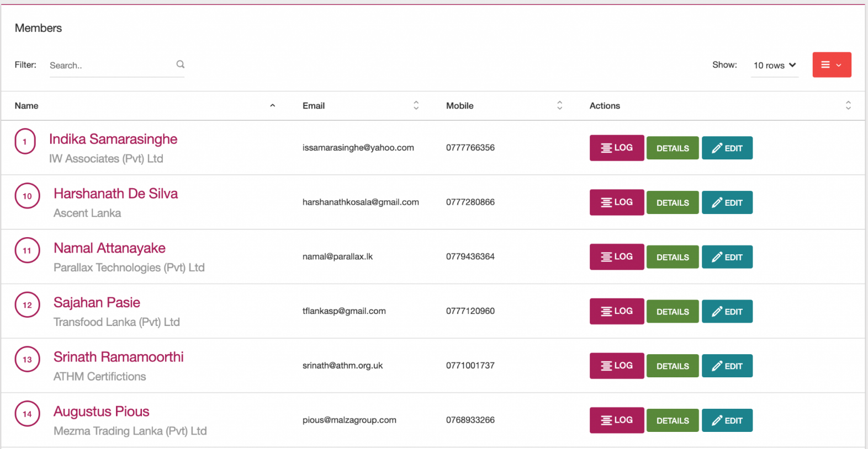Open Namal Attanayake member profile
The image size is (868, 449).
pyautogui.click(x=109, y=248)
